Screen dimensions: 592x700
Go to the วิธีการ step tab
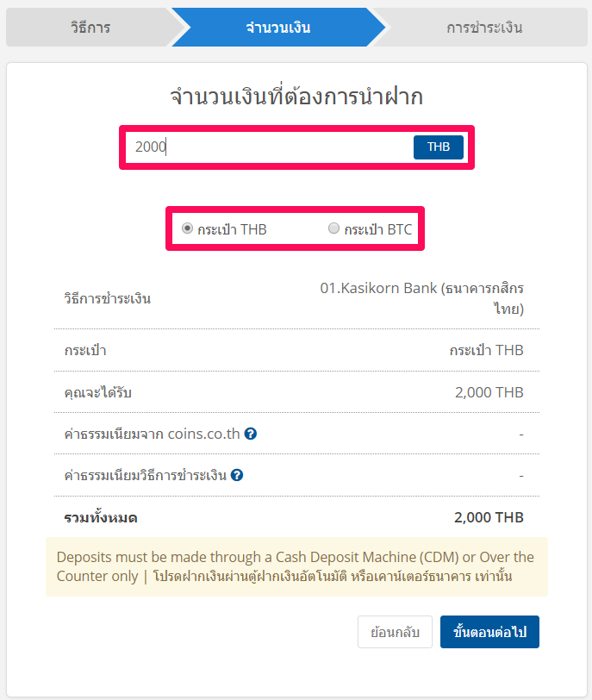point(90,28)
